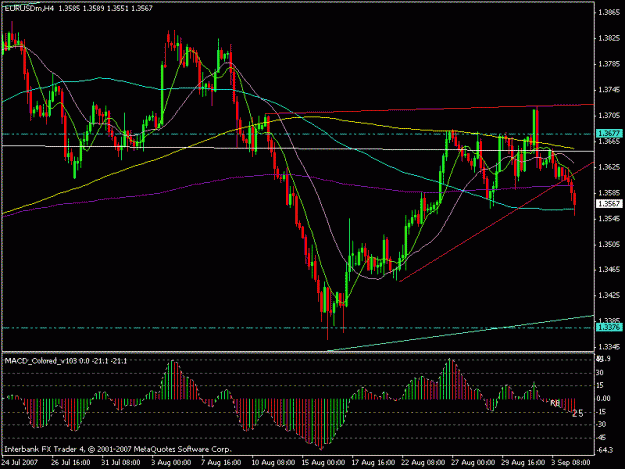
Task: Click the 31 Jul 08:00 time label
Action: (x=121, y=462)
